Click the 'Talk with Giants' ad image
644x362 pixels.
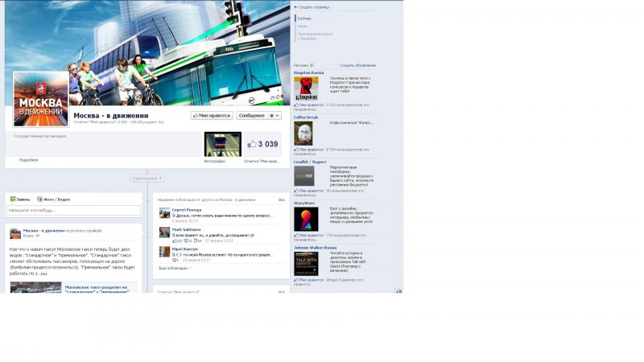306,264
